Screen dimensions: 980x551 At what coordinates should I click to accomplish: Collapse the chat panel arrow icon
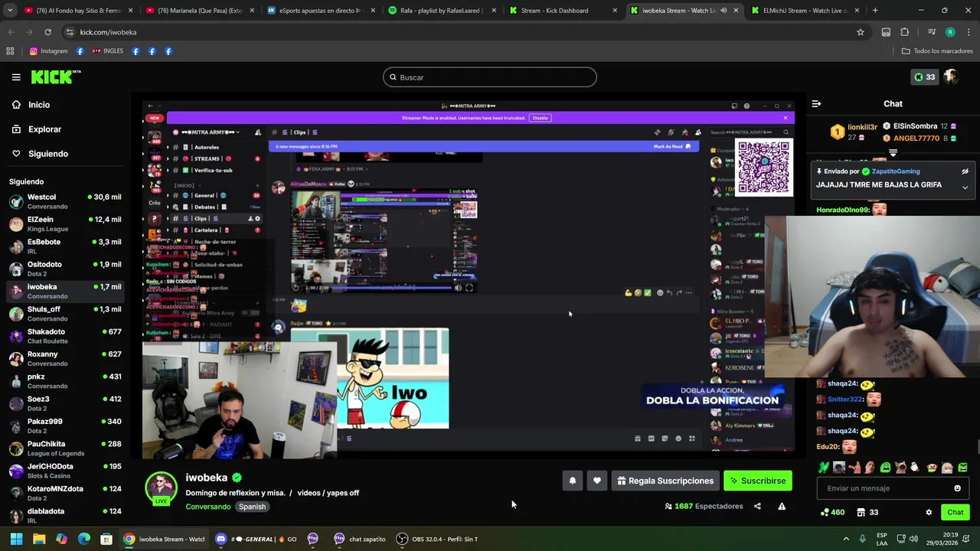pyautogui.click(x=816, y=103)
